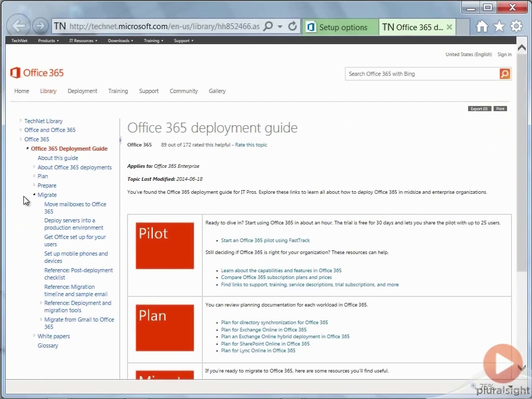
Task: Focus the Search Office 365 with Bing field
Action: (422, 74)
